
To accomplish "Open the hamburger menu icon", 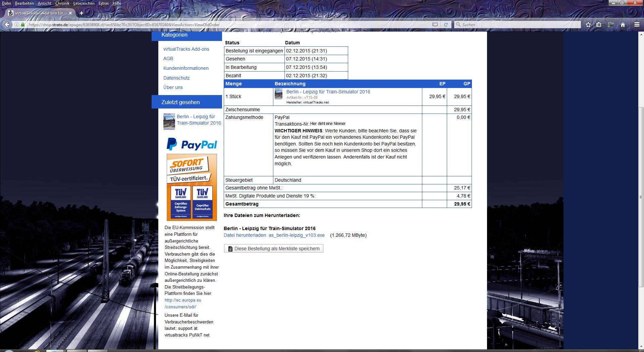I will 637,25.
